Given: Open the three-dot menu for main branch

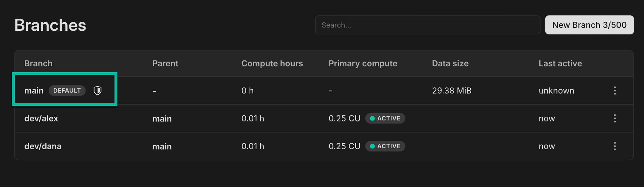Looking at the screenshot, I should tap(614, 90).
